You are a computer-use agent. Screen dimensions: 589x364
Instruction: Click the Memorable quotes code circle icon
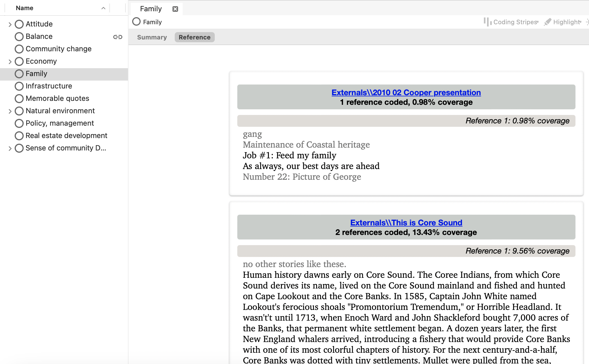click(x=19, y=99)
